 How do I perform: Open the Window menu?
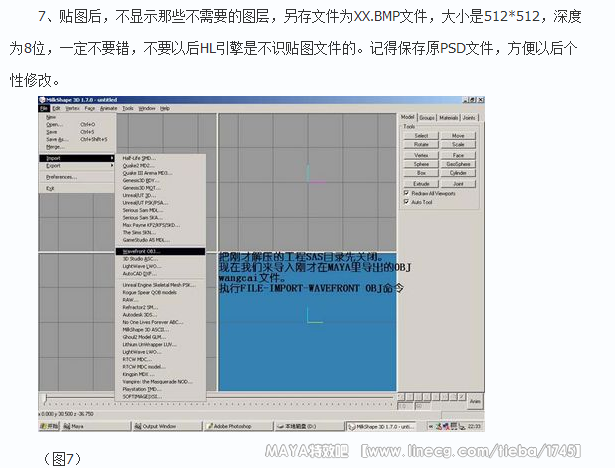tap(147, 108)
